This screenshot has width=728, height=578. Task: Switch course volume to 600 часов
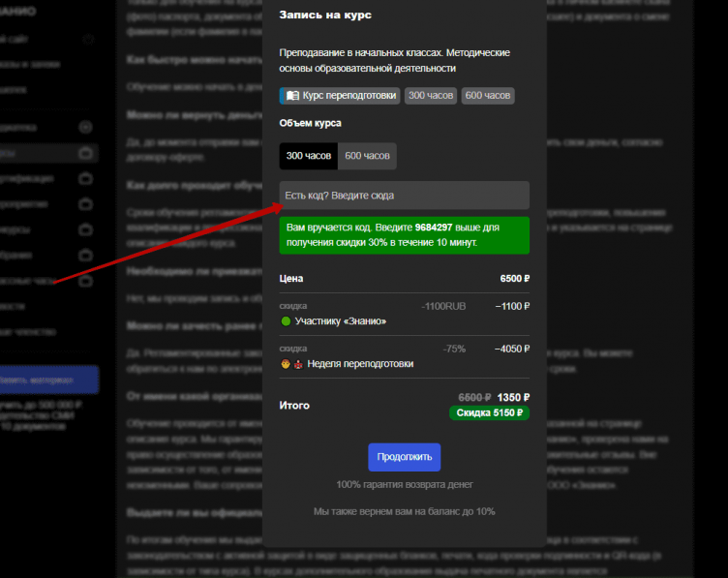367,156
